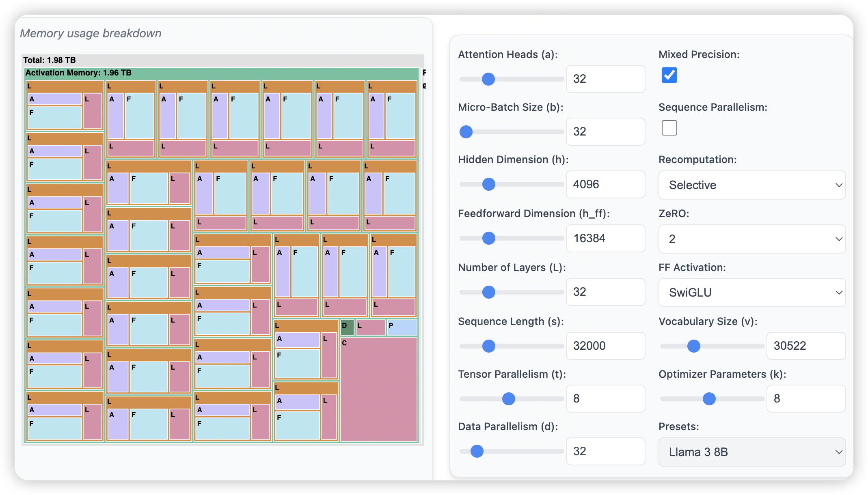The height and width of the screenshot is (495, 868).
Task: Open the Presets dropdown showing Llama 3 8B
Action: tap(751, 452)
